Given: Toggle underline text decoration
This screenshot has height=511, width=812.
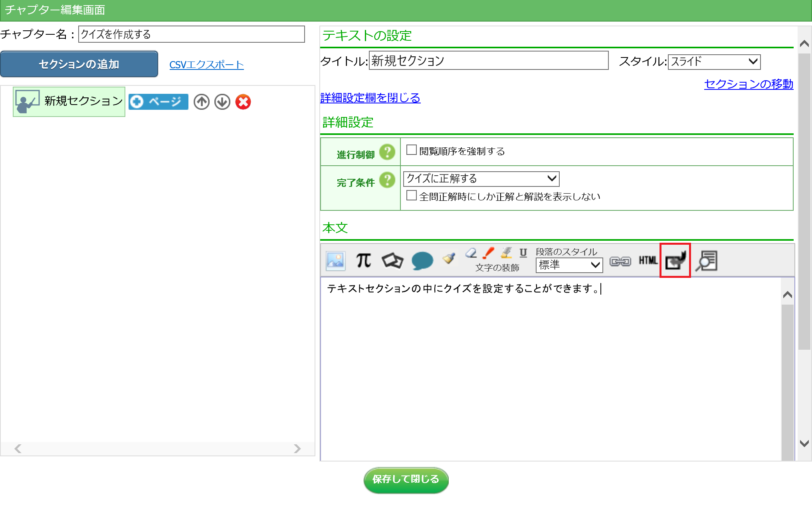Looking at the screenshot, I should tap(523, 252).
